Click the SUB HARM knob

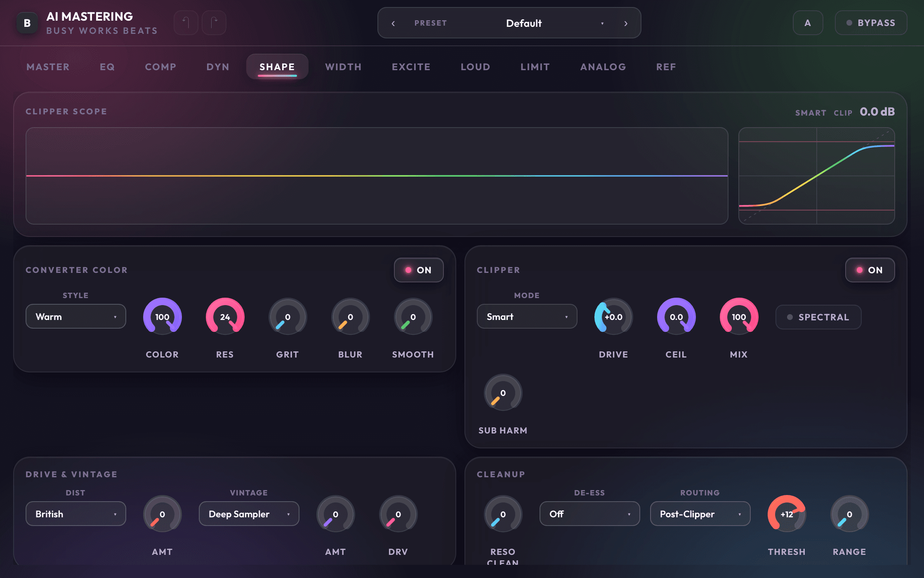pos(503,393)
